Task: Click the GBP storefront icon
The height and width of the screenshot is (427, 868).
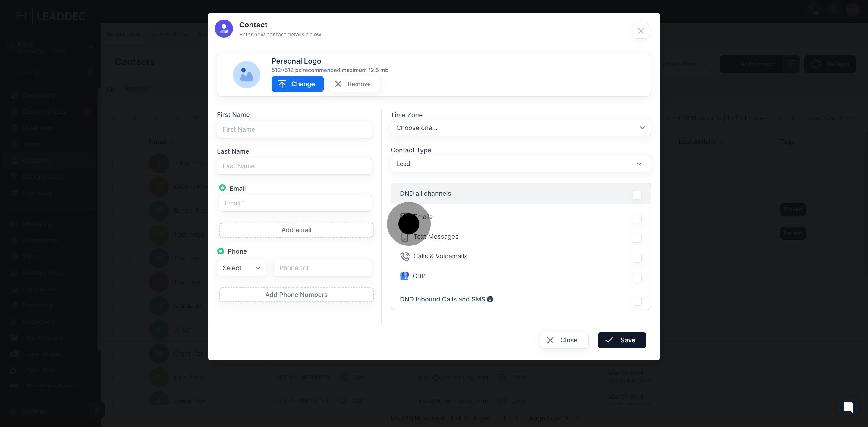Action: (x=404, y=276)
